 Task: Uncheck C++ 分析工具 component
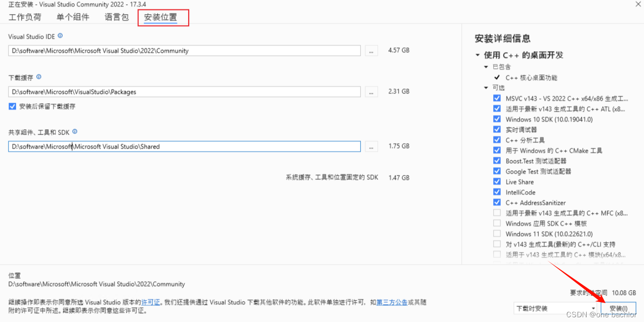(x=497, y=140)
